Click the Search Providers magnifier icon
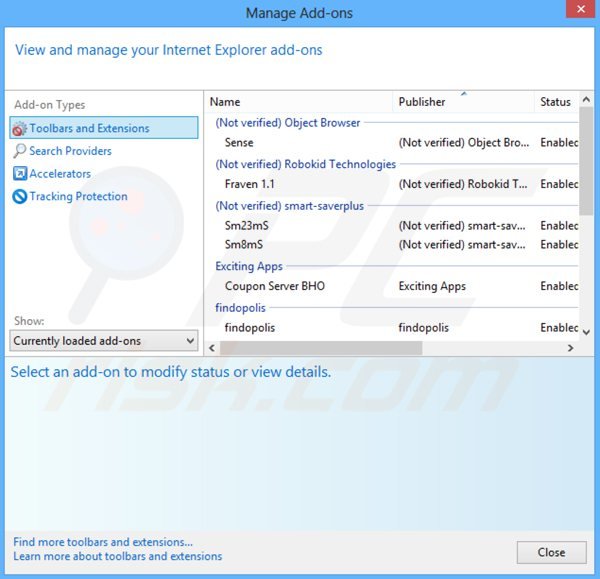The image size is (600, 579). (x=19, y=151)
